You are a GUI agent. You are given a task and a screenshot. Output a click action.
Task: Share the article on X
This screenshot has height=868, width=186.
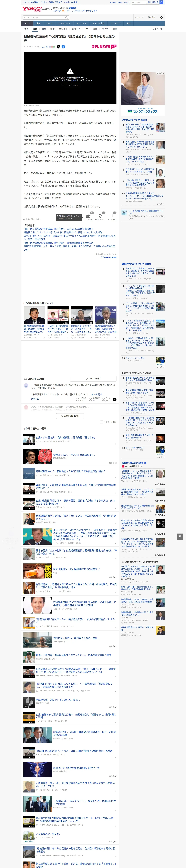[58, 47]
